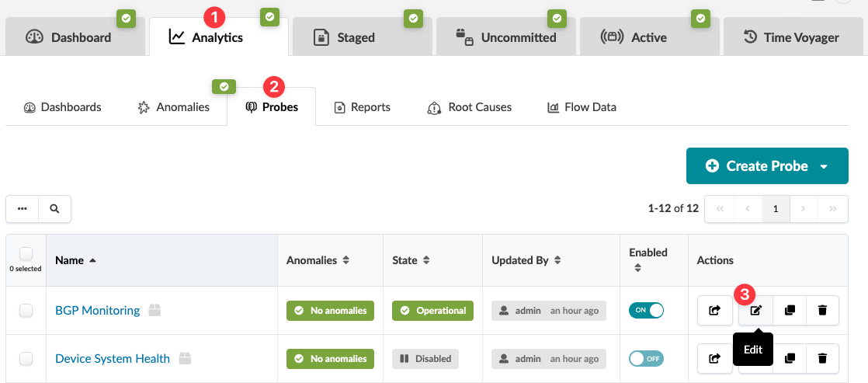Click Edit icon for BGP Monitoring probe

point(756,311)
